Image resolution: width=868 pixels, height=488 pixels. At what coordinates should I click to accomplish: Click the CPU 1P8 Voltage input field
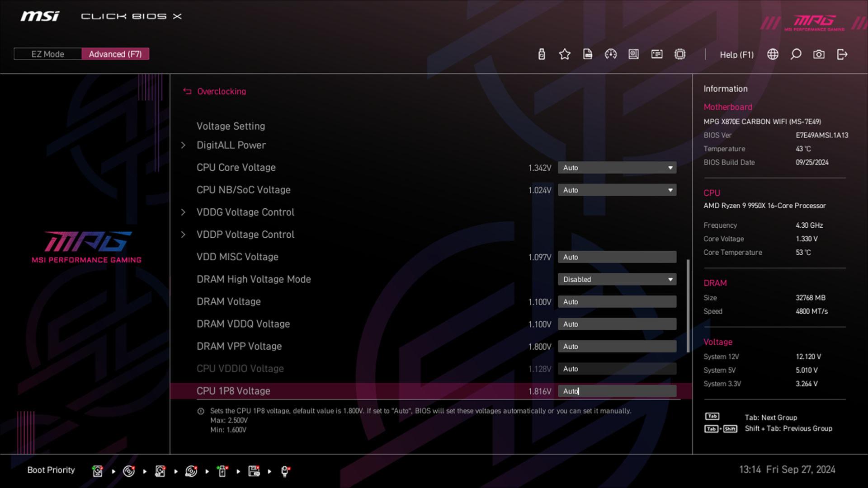point(617,391)
